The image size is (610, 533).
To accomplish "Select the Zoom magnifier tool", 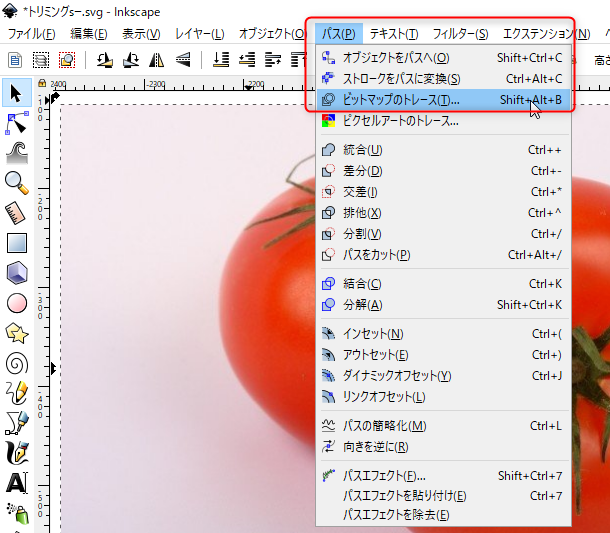I will (17, 183).
